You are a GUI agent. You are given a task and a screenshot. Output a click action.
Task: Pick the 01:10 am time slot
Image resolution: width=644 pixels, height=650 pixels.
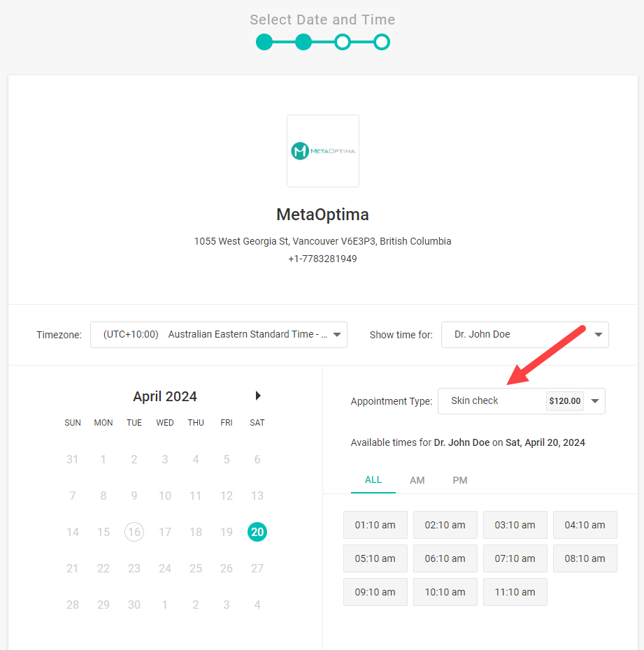point(375,525)
